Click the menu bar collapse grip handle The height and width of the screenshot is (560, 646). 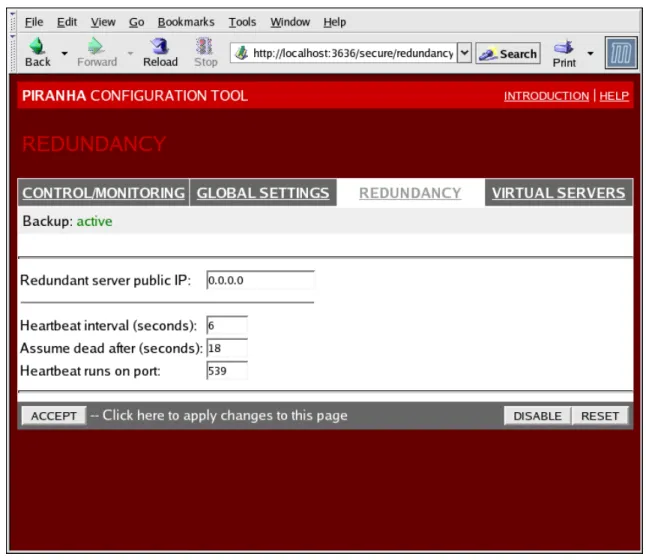tap(13, 21)
